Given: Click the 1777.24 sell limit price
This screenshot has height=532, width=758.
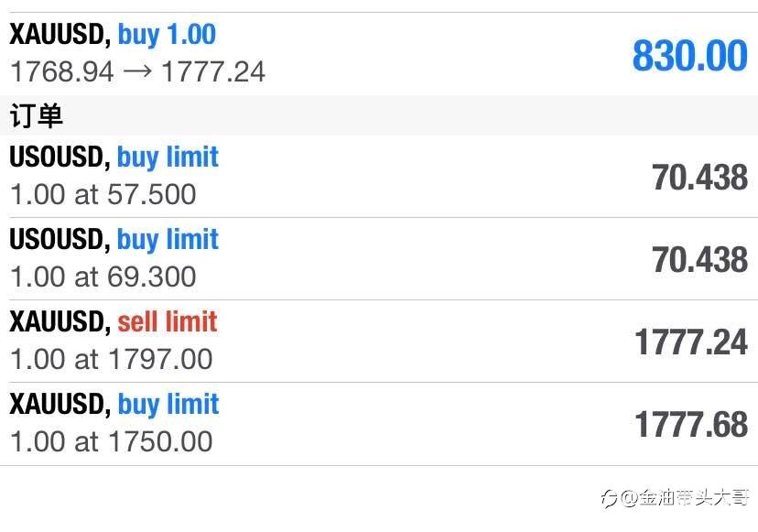Looking at the screenshot, I should (x=691, y=342).
